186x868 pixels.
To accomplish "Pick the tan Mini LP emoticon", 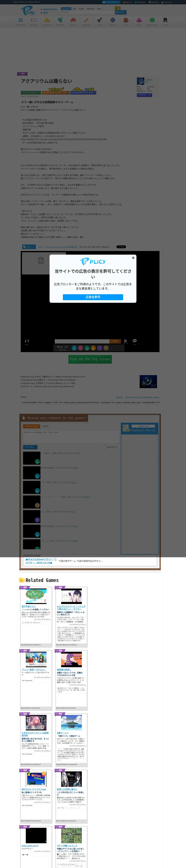I will tap(106, 348).
